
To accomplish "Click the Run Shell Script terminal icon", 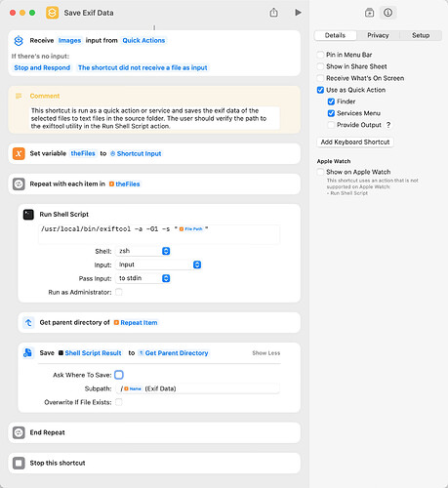I will click(x=28, y=215).
